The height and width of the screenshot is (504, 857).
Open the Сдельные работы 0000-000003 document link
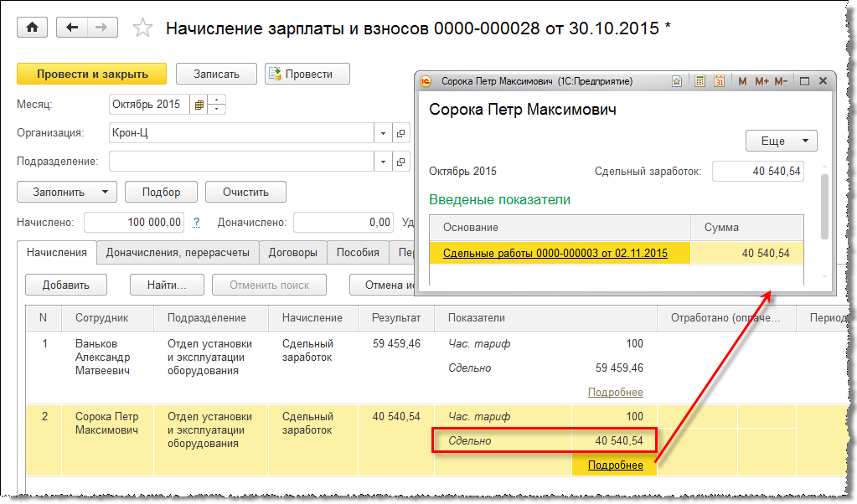tap(555, 253)
